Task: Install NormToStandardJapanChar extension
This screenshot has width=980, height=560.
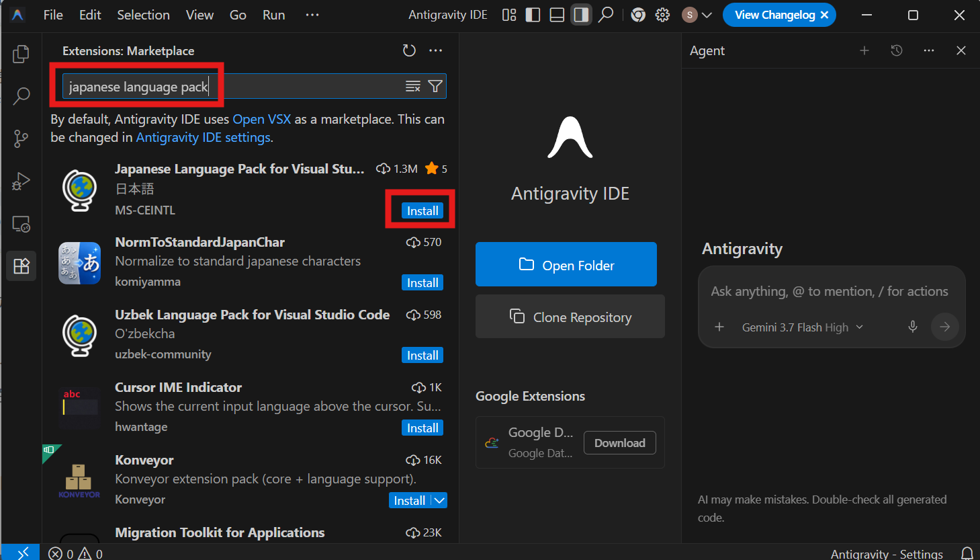Action: tap(422, 283)
